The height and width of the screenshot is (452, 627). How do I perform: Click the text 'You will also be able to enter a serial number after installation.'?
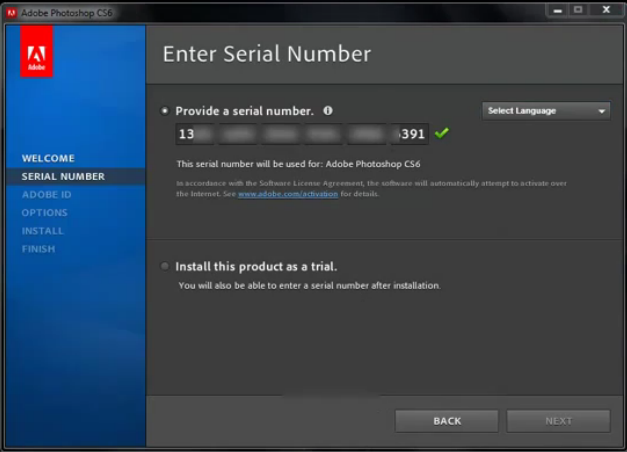[310, 286]
